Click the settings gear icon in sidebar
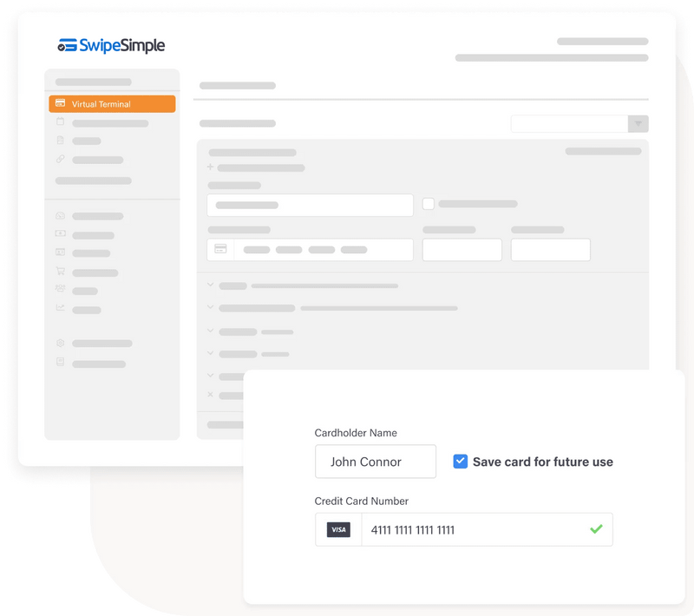694x616 pixels. pyautogui.click(x=61, y=343)
